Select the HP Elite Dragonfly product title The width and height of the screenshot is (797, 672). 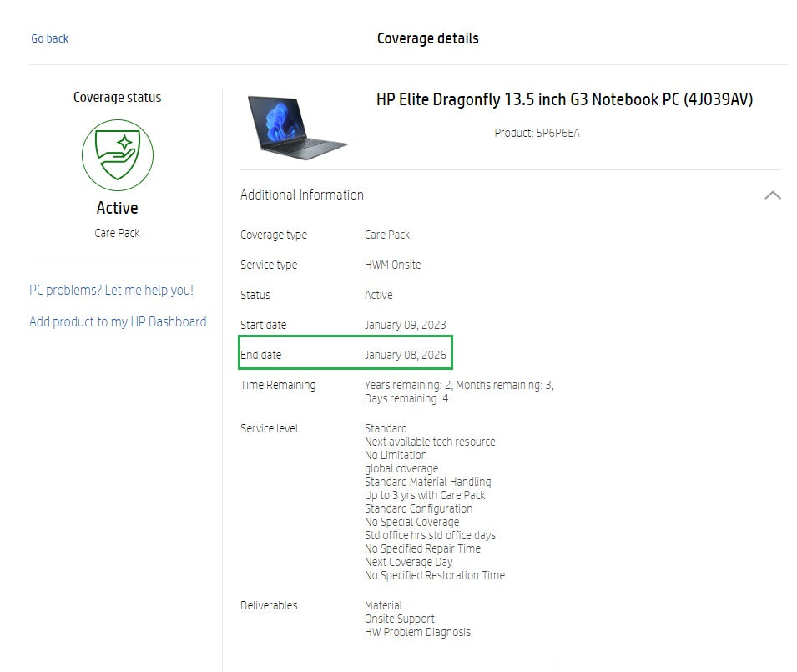[564, 99]
